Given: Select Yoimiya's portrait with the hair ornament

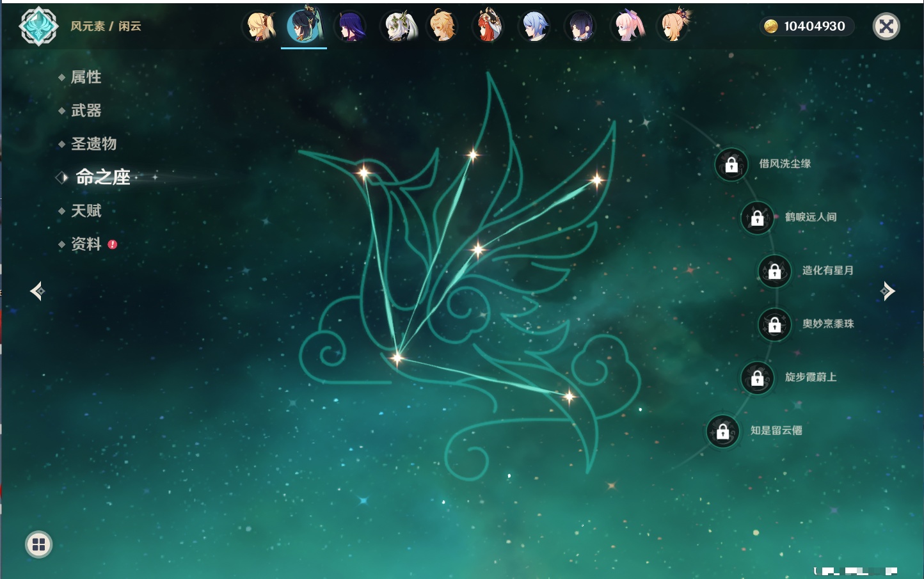Looking at the screenshot, I should pos(673,27).
